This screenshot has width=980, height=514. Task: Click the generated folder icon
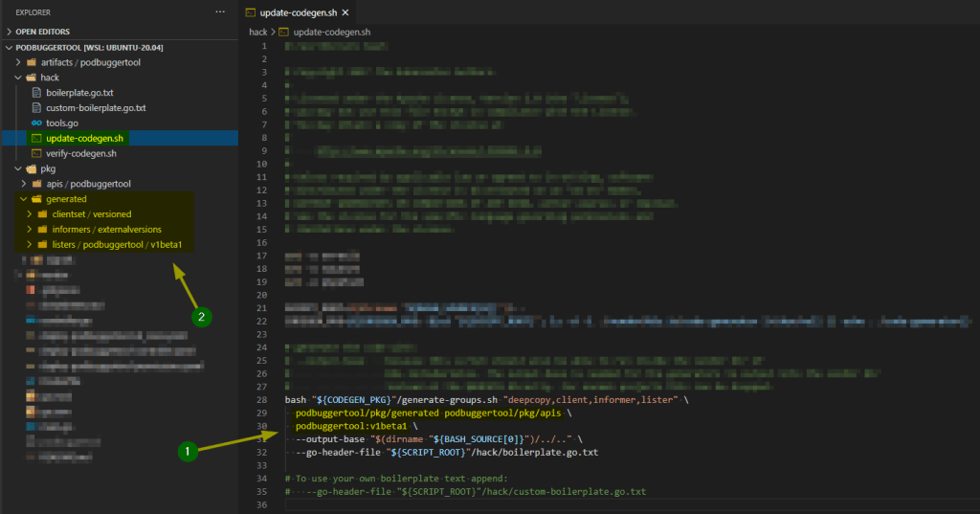coord(38,199)
